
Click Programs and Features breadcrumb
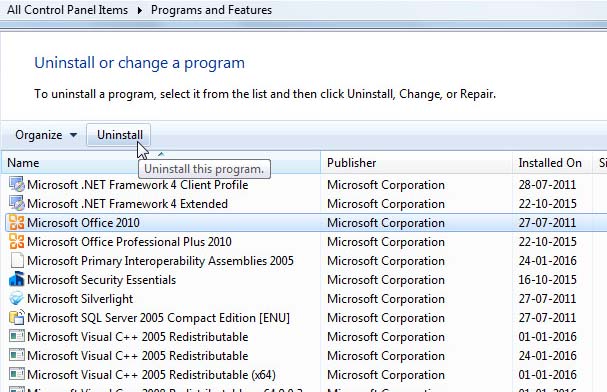pos(211,10)
